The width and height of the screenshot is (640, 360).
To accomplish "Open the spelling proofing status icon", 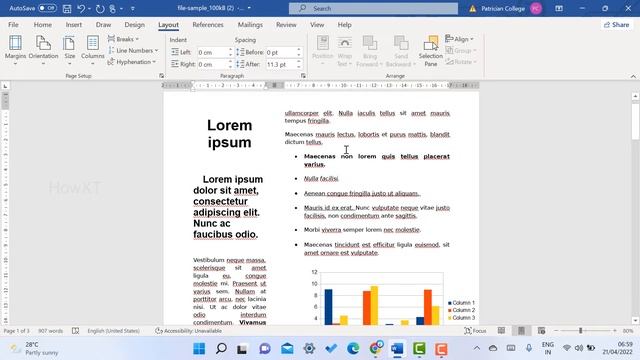I will click(76, 331).
